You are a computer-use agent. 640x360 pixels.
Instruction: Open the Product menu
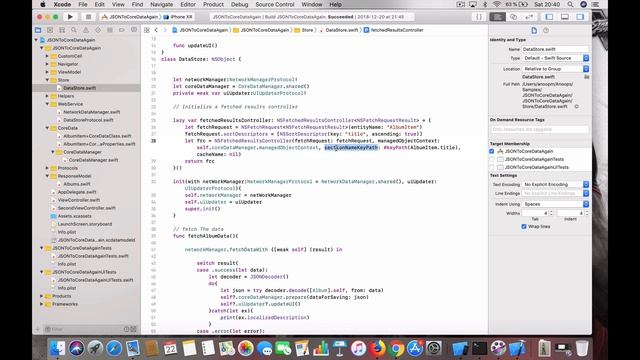pyautogui.click(x=213, y=4)
